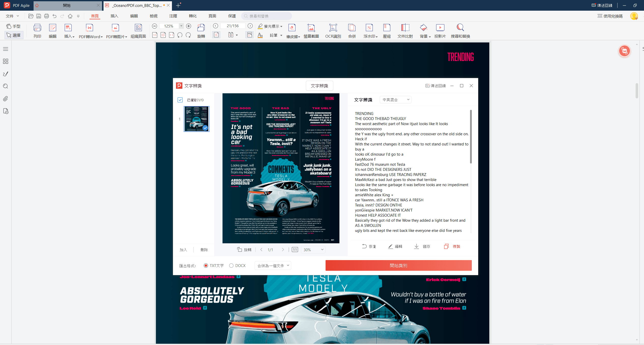
Task: Click the 加入 add button
Action: (183, 250)
